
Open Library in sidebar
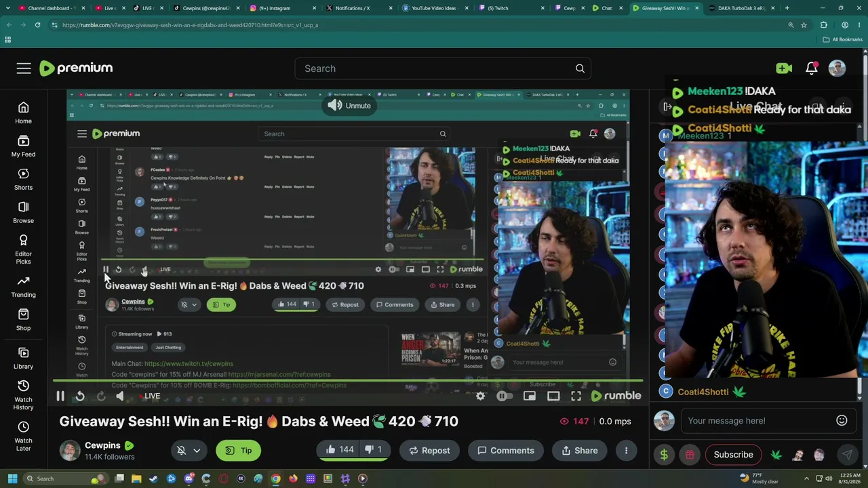click(23, 358)
